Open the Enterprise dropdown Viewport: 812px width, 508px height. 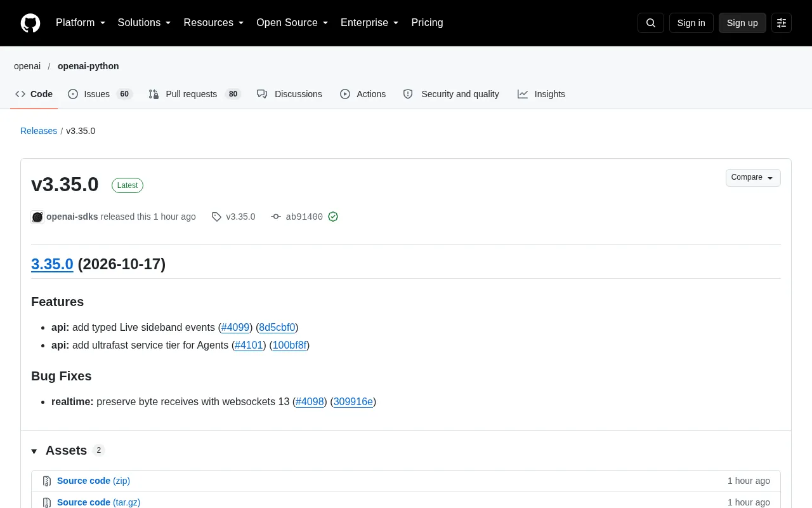coord(370,23)
